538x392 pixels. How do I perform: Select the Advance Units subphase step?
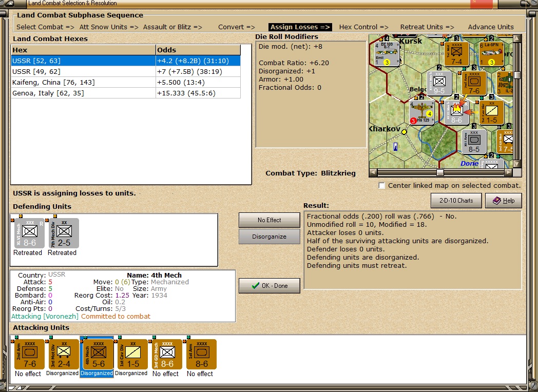coord(491,27)
